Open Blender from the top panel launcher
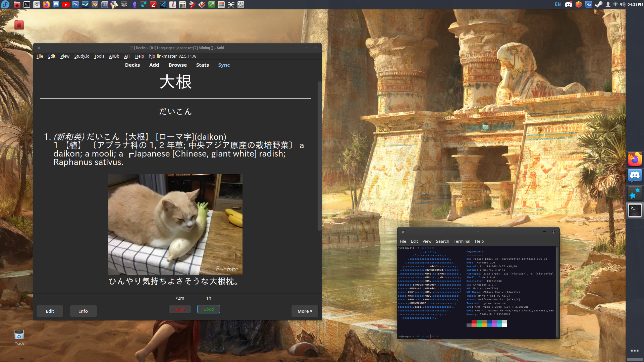Screen dimensions: 644x362 tap(95, 4)
